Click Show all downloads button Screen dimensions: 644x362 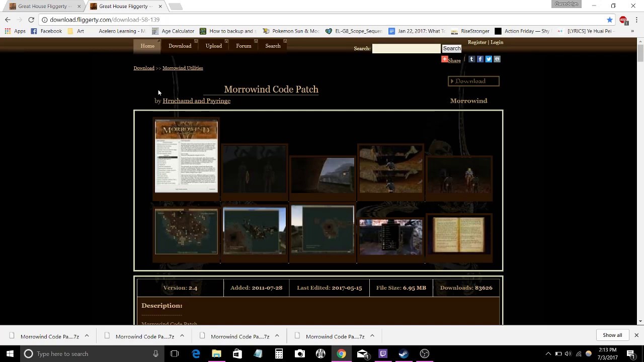[x=612, y=335]
